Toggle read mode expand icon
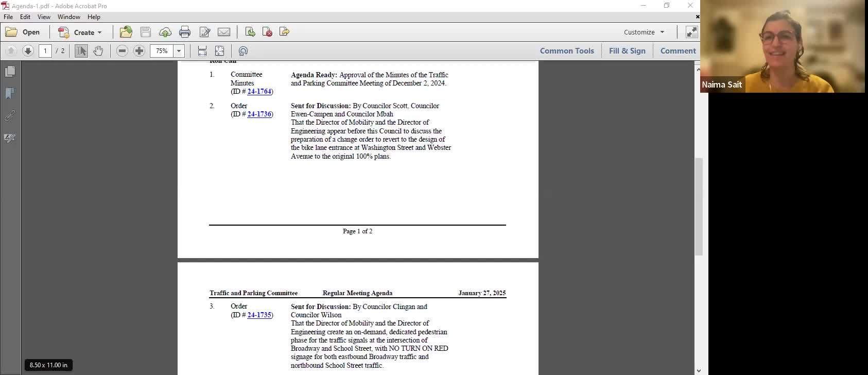The width and height of the screenshot is (868, 375). (x=691, y=32)
